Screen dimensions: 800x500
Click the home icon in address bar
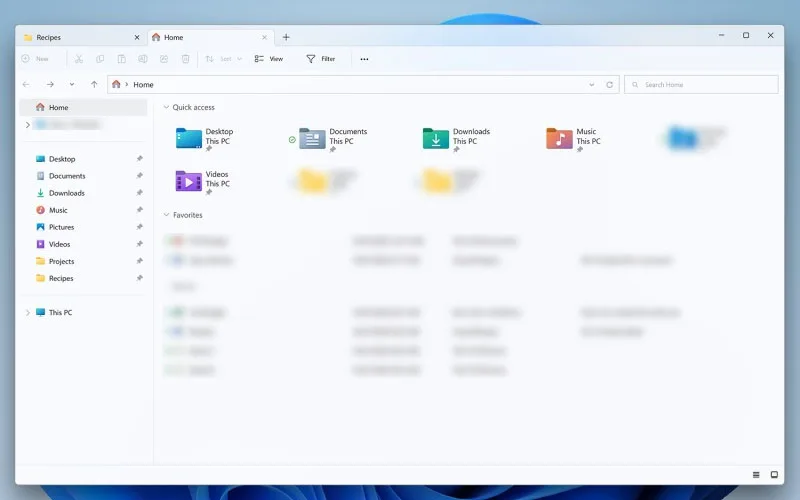(x=116, y=84)
